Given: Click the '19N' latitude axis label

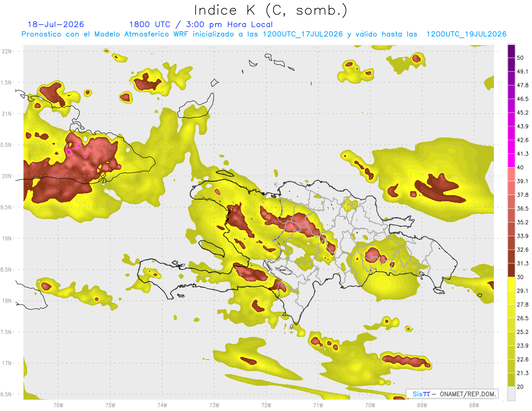Looking at the screenshot, I should [x=7, y=238].
